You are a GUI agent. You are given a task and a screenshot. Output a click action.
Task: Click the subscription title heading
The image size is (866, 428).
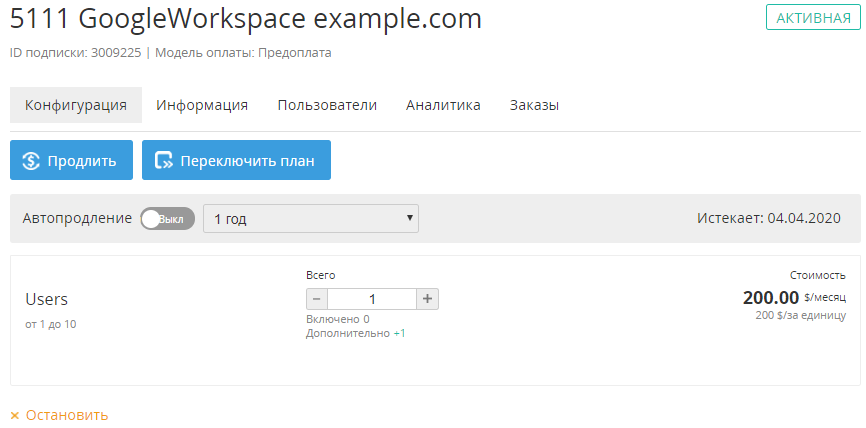246,19
